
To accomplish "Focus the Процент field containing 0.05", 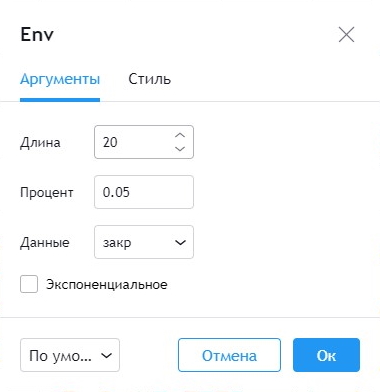I will coord(144,192).
